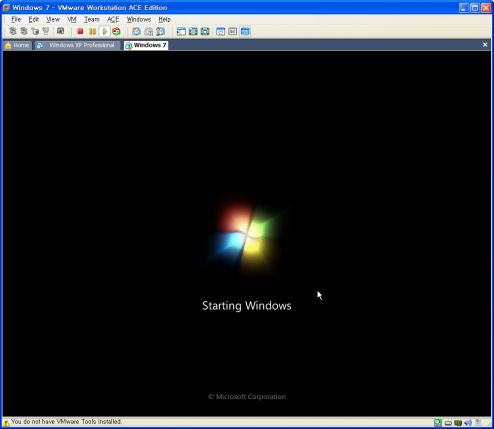Click the orange Suspend button
The image size is (494, 429).
pyautogui.click(x=92, y=31)
